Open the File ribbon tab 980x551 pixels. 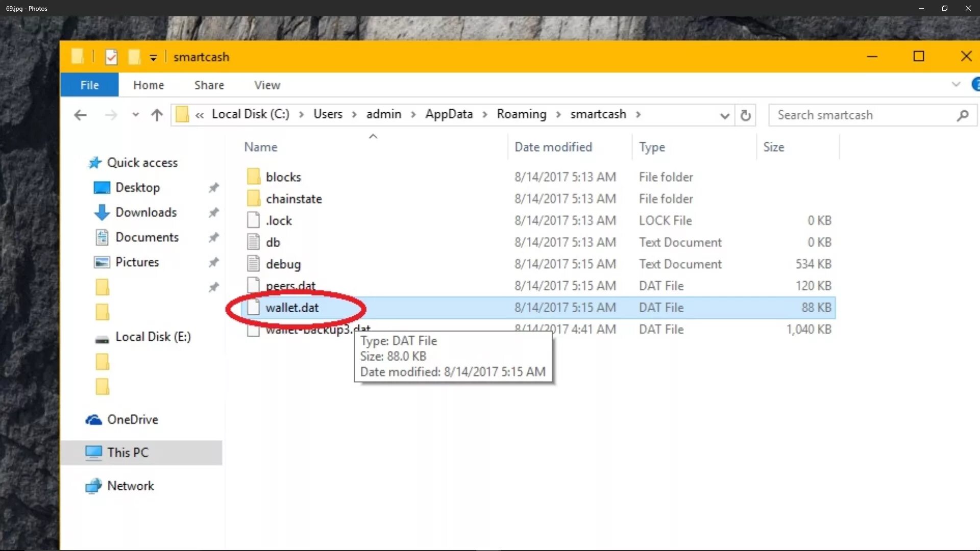pos(89,85)
